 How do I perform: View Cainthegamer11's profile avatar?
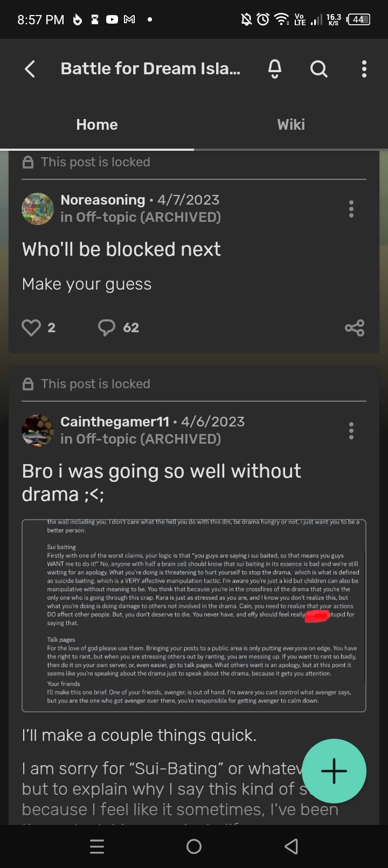click(x=38, y=431)
